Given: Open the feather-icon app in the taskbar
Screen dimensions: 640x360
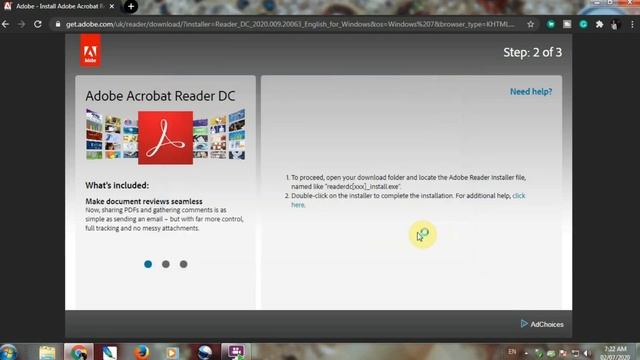Looking at the screenshot, I should pos(109,352).
